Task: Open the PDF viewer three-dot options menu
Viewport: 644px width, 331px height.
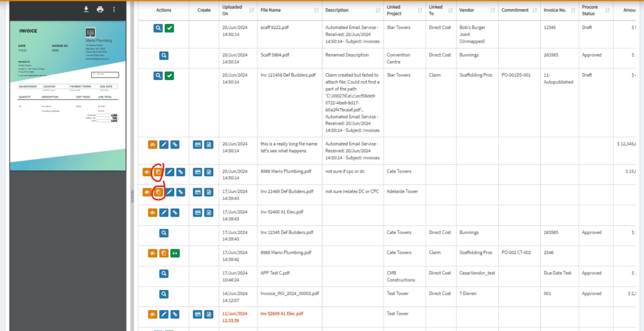Action: (x=114, y=9)
